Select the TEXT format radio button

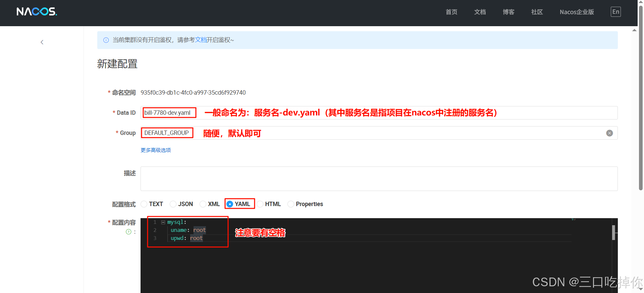pyautogui.click(x=144, y=204)
